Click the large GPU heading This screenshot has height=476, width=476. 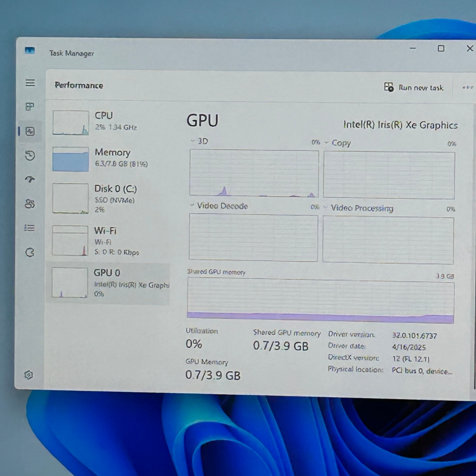click(202, 120)
